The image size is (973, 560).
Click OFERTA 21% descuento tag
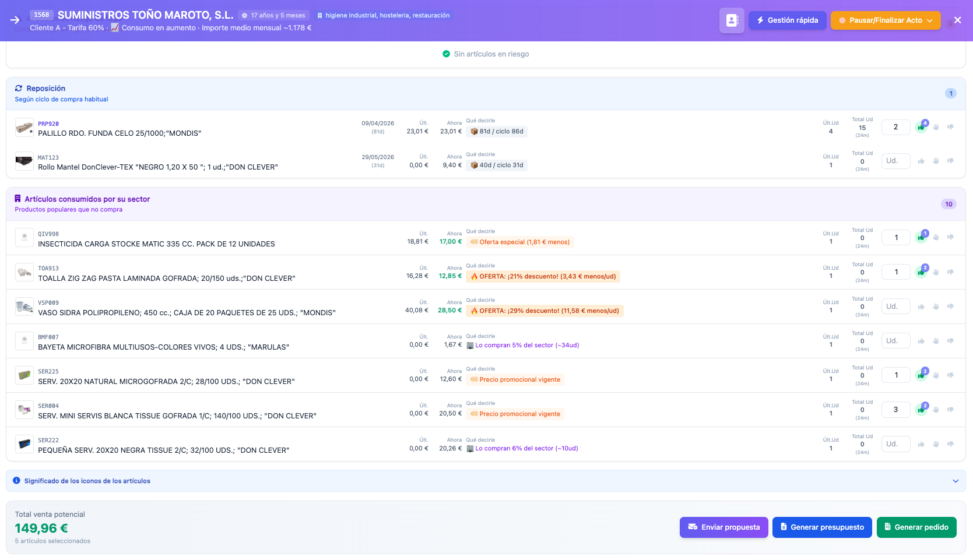click(543, 277)
